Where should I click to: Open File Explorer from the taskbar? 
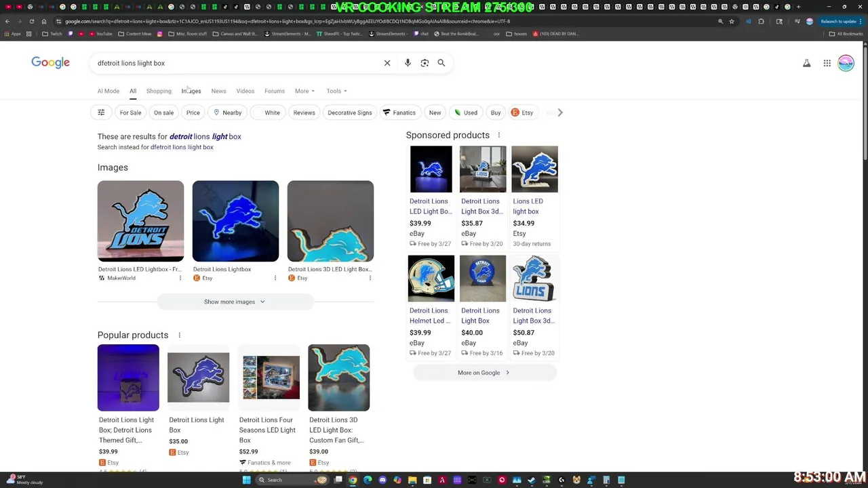pyautogui.click(x=412, y=480)
